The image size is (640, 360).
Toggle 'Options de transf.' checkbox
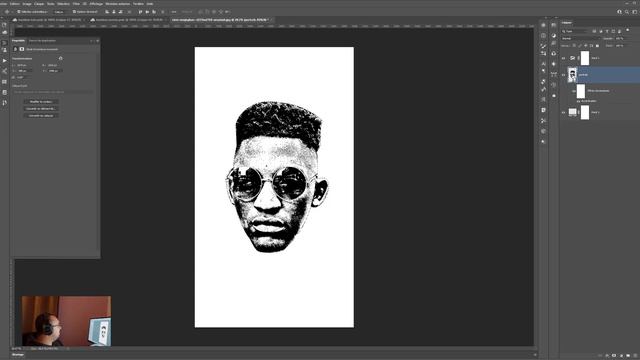pos(74,11)
